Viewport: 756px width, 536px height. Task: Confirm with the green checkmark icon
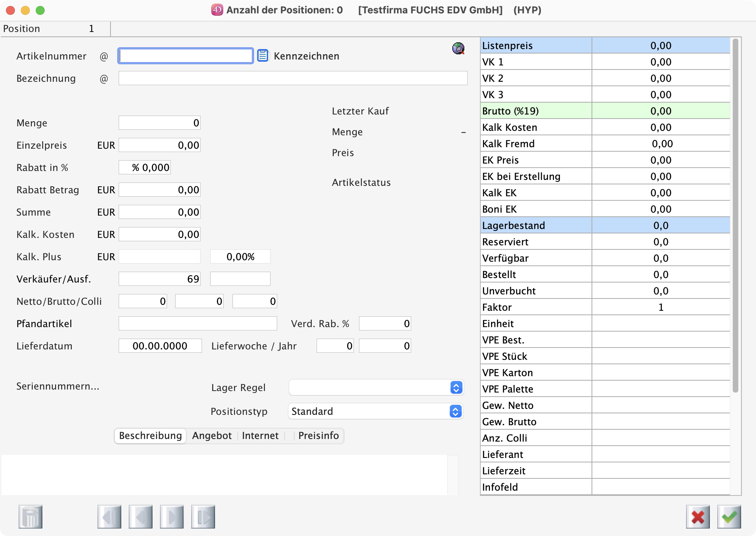(729, 517)
